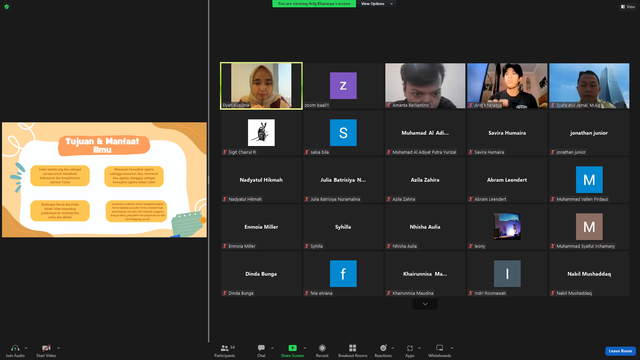Viewport: 640px width, 360px height.
Task: Select the Nhisha Aulia participant tile
Action: (x=425, y=227)
